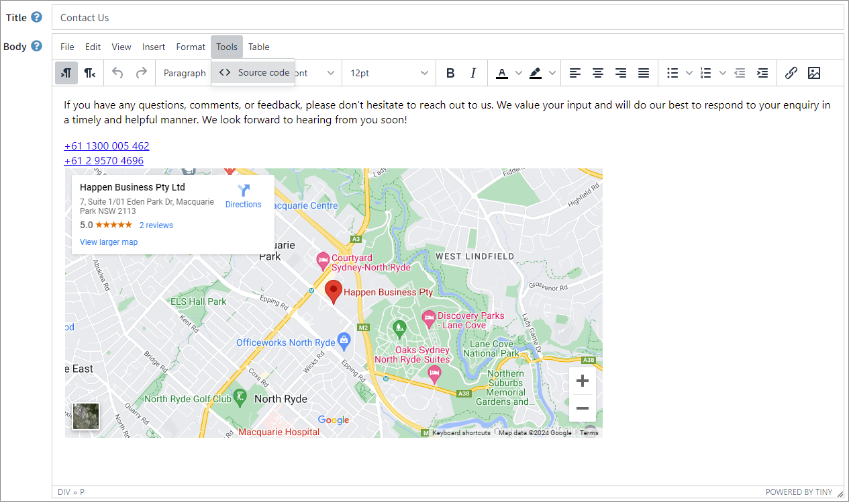Viewport: 849px width, 502px height.
Task: Click the Officeworks North Ryde shop marker
Action: click(344, 341)
